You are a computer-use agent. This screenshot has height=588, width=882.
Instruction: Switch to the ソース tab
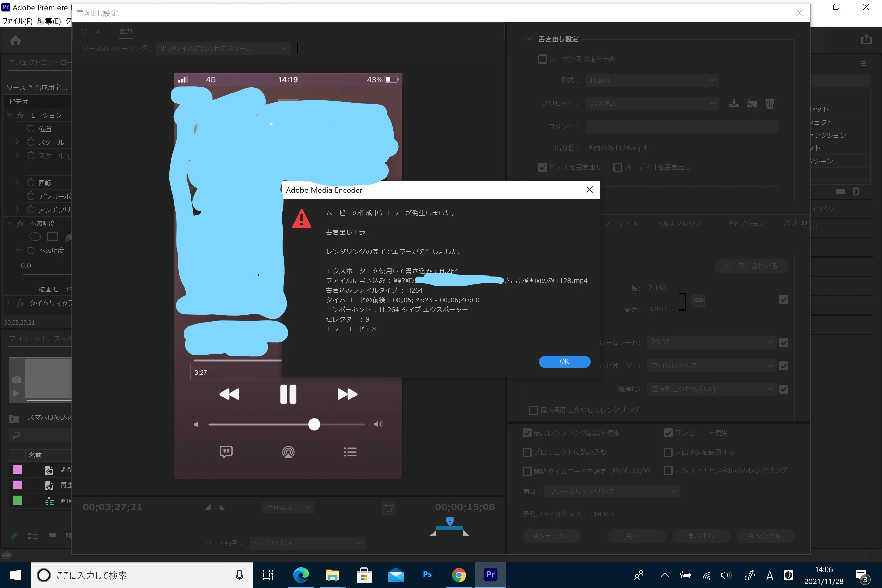91,31
